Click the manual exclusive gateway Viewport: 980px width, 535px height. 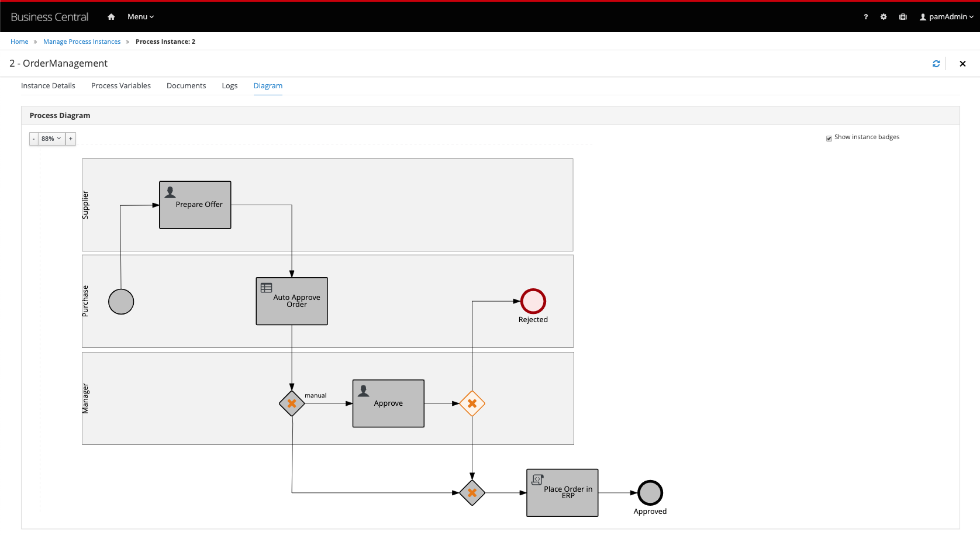tap(292, 403)
